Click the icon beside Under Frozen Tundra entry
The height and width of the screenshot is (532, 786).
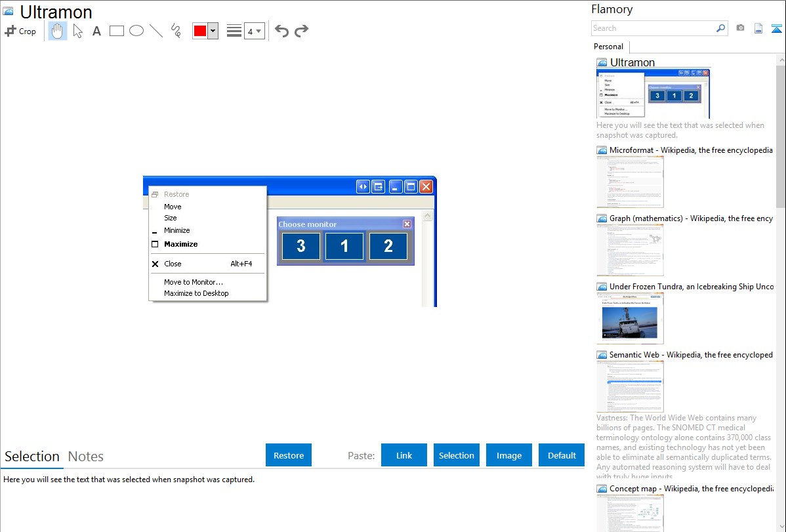tap(602, 287)
